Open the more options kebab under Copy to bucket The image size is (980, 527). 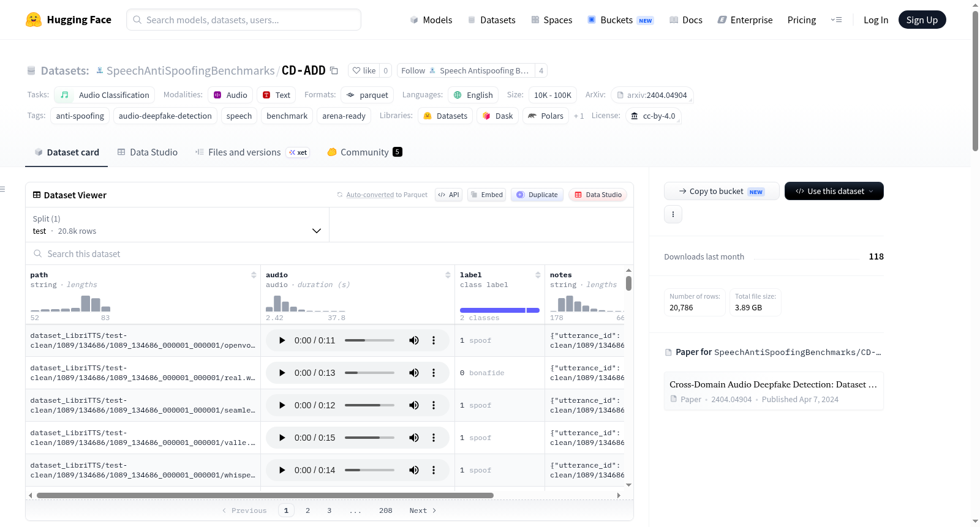673,214
